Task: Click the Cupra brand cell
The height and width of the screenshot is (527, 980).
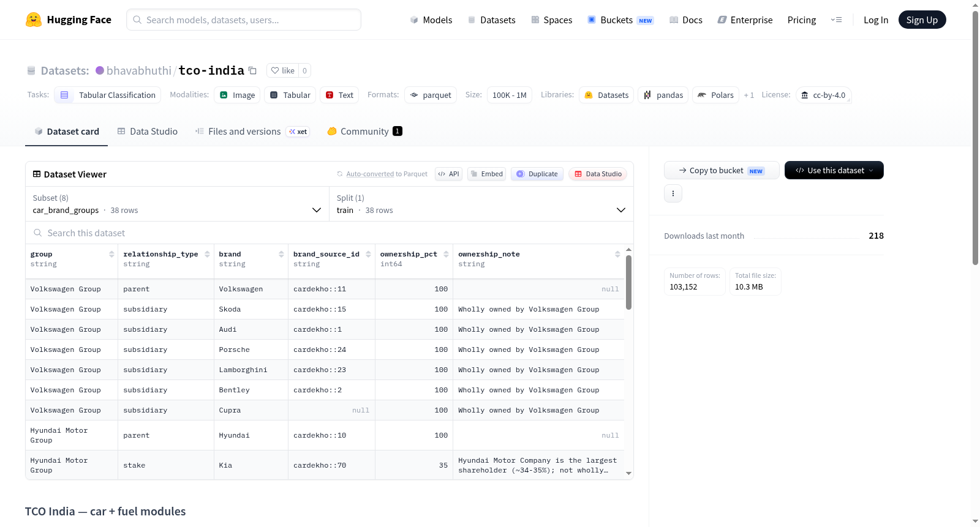Action: 251,410
